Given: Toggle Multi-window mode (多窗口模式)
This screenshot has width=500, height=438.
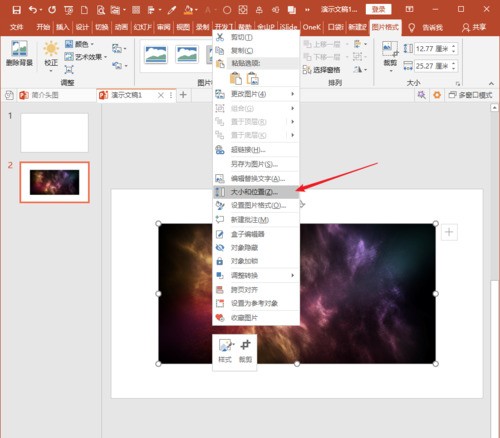Looking at the screenshot, I should coord(470,95).
